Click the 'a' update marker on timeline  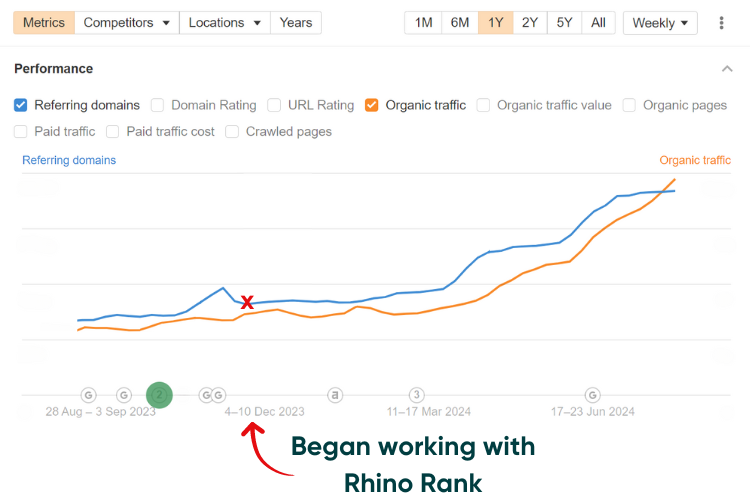335,395
